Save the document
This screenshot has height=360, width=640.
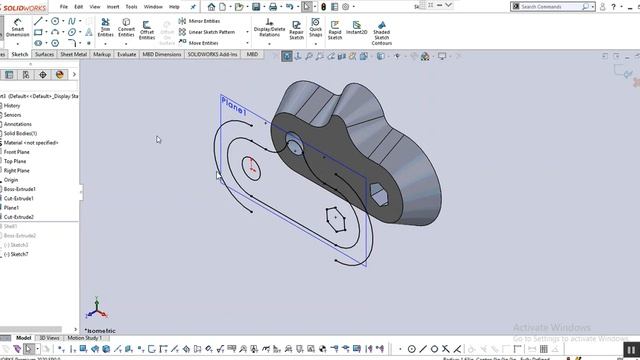pos(256,7)
